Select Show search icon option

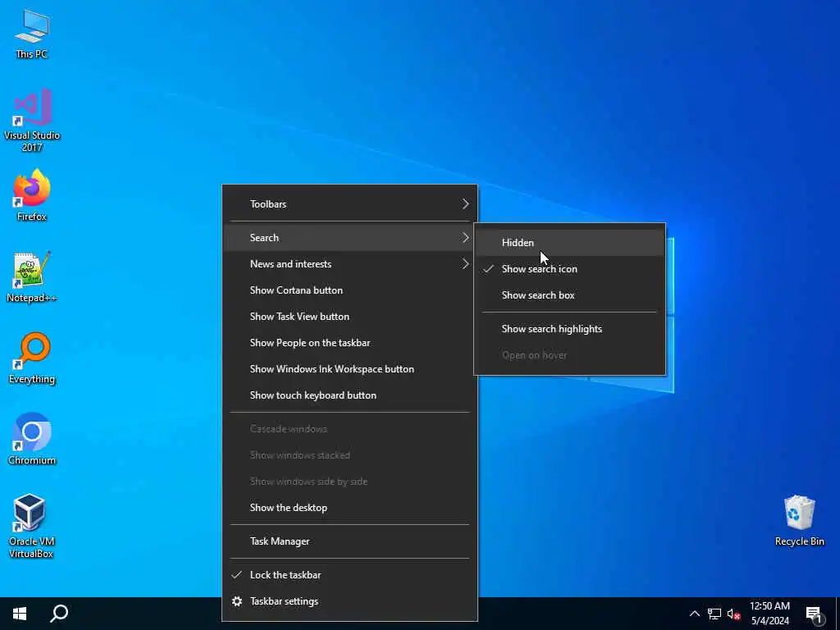click(569, 269)
